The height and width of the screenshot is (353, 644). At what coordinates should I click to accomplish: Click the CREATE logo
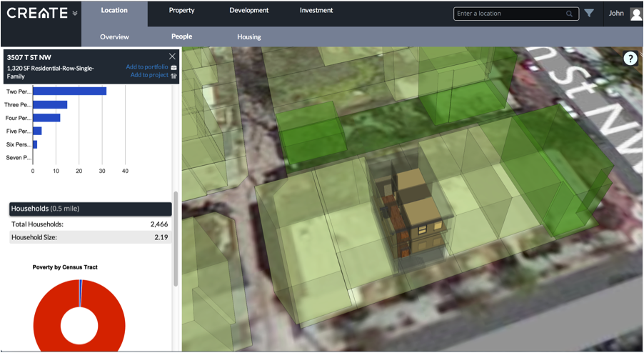pyautogui.click(x=37, y=13)
